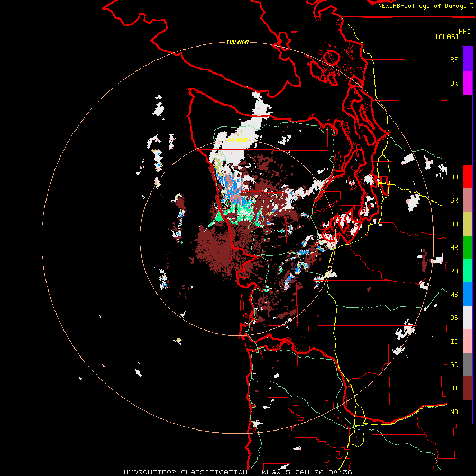This screenshot has width=476, height=476.
Task: Click the BI legend label
Action: 454,388
